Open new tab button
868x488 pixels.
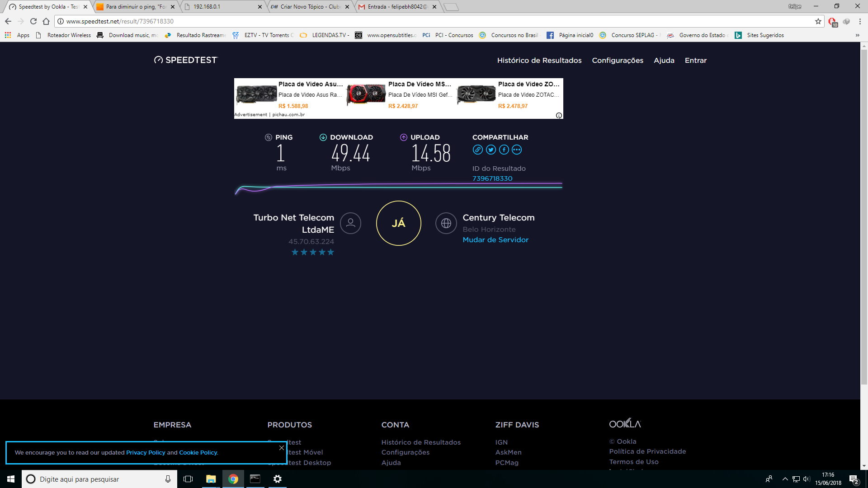tap(451, 7)
